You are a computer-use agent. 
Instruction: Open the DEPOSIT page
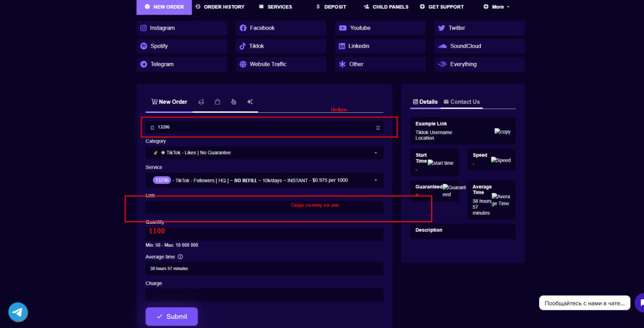tap(331, 7)
